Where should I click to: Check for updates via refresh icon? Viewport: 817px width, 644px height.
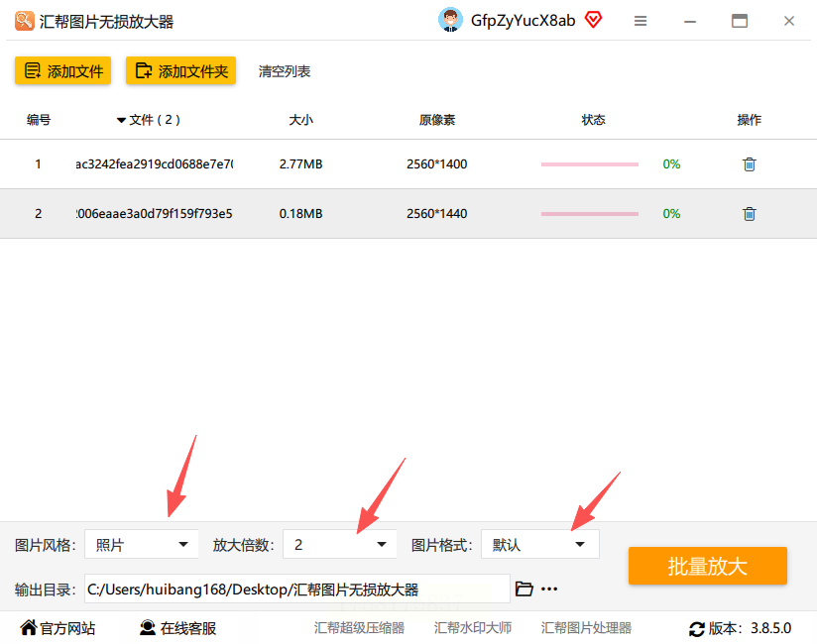click(x=697, y=629)
